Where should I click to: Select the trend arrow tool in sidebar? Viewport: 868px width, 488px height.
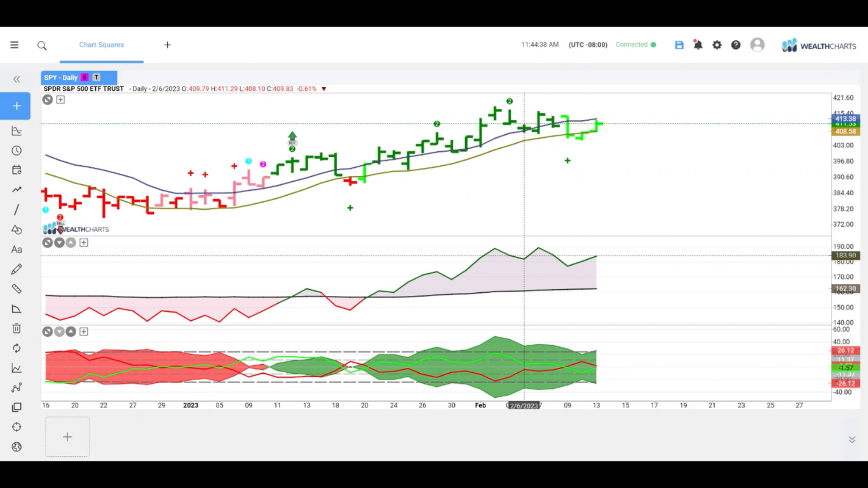pos(17,190)
